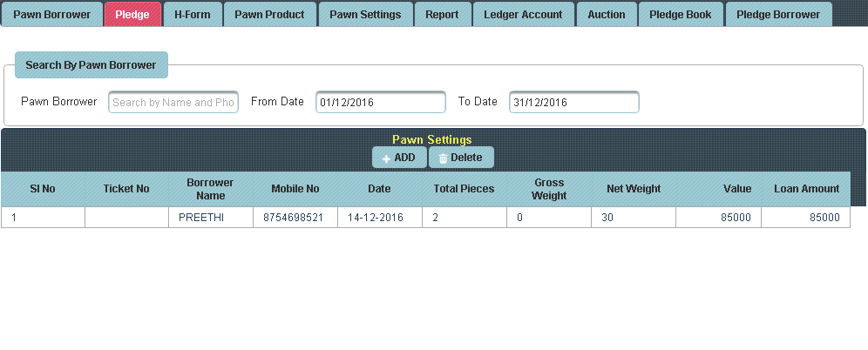The image size is (868, 350).
Task: Sort by Loan Amount column header
Action: (806, 189)
